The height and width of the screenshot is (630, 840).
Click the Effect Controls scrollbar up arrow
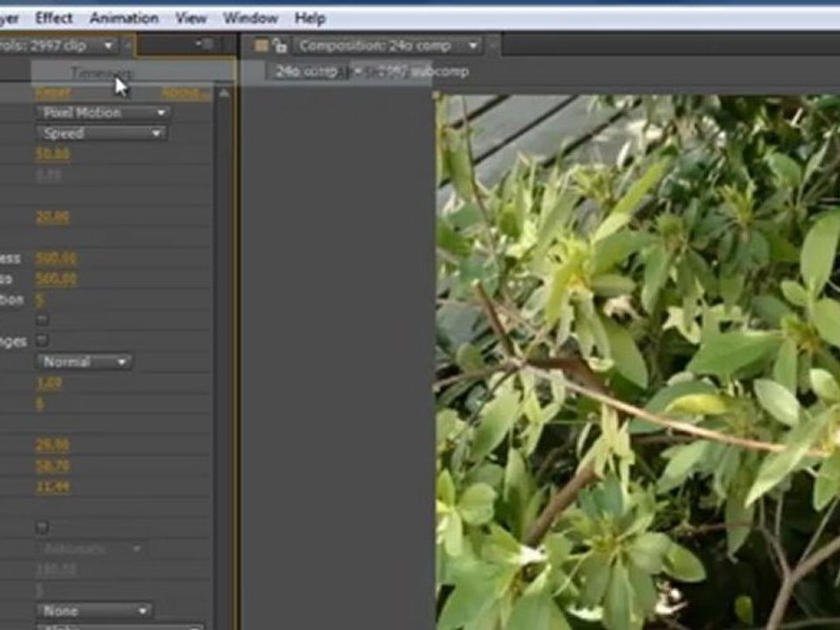point(224,94)
